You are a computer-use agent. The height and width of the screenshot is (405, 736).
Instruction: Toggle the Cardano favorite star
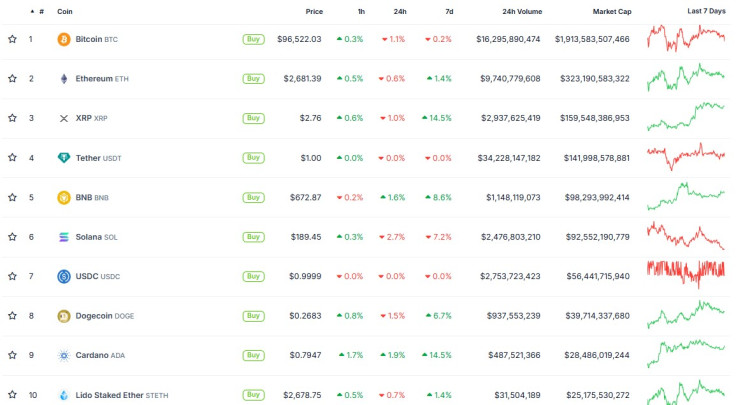12,355
